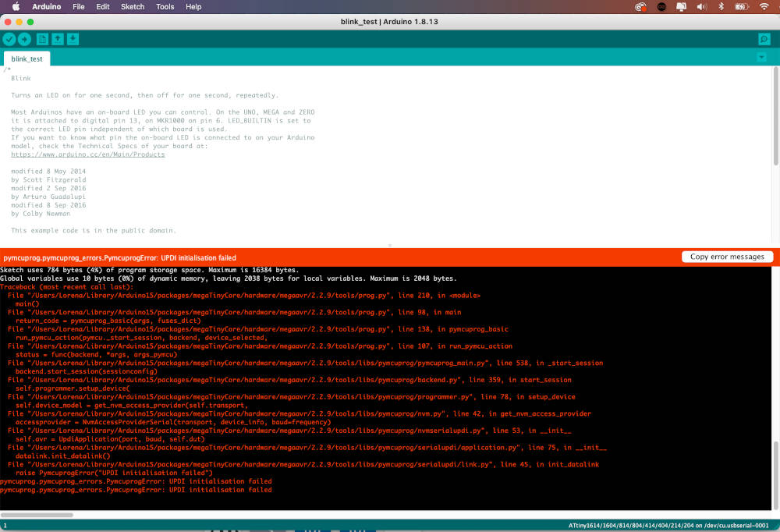Click the 'Global variables use 10 bytes' console line

tap(228, 278)
